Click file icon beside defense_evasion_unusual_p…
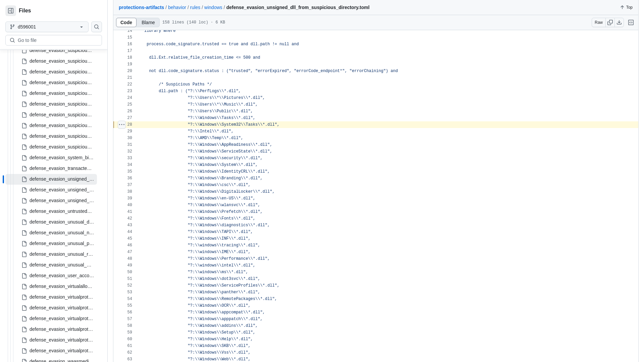644x362 pixels. pos(24,244)
